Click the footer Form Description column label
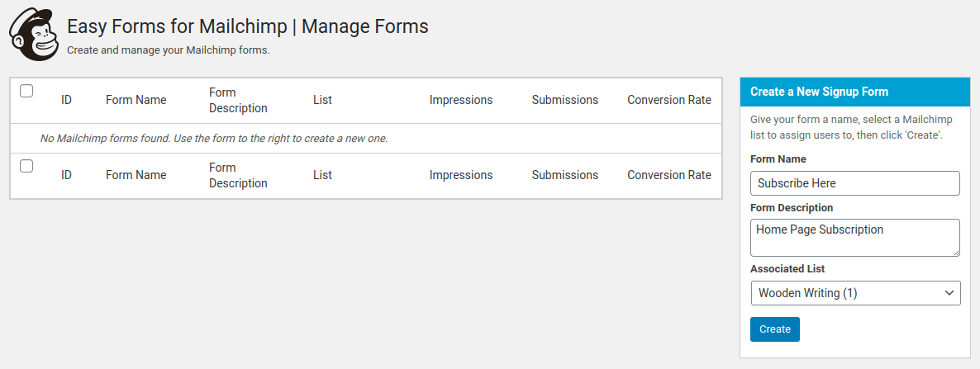Viewport: 980px width, 369px height. click(x=238, y=176)
